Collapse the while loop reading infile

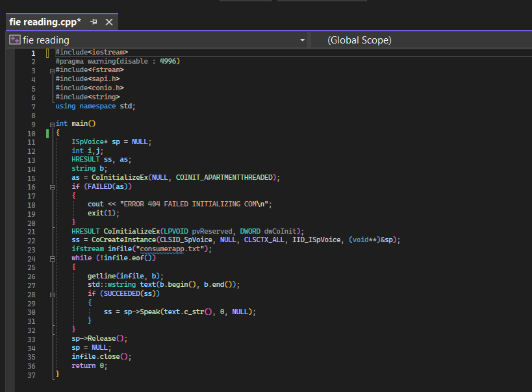[x=52, y=258]
